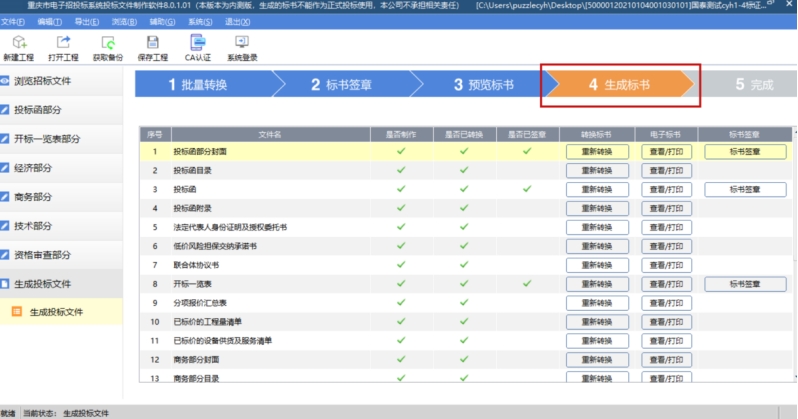This screenshot has height=419, width=798.
Task: Open the 导出 menu
Action: (83, 21)
